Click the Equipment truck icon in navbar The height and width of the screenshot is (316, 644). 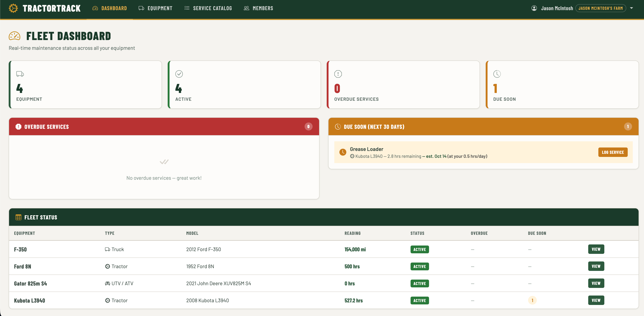pyautogui.click(x=141, y=8)
